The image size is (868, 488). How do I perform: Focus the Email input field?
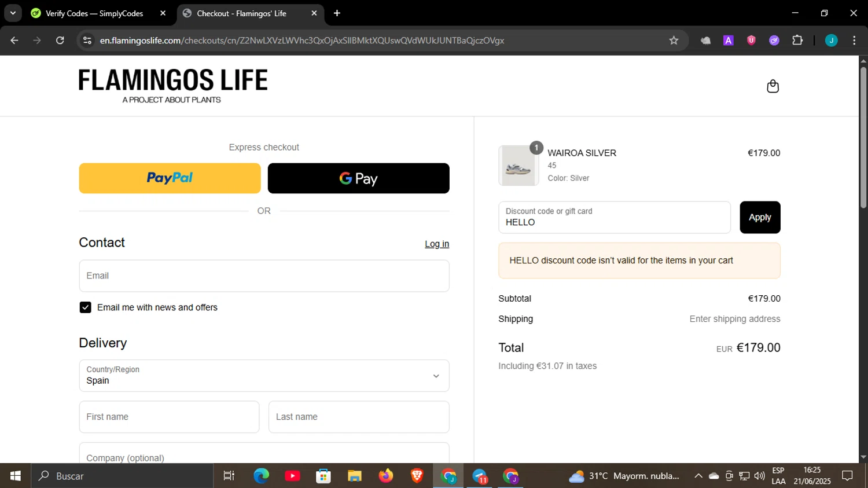tap(264, 276)
